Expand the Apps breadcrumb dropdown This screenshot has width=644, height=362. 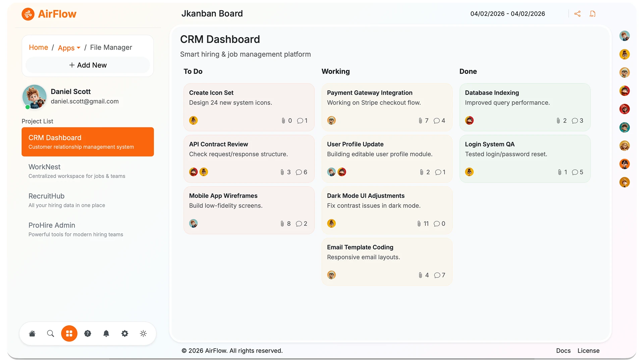pos(69,48)
